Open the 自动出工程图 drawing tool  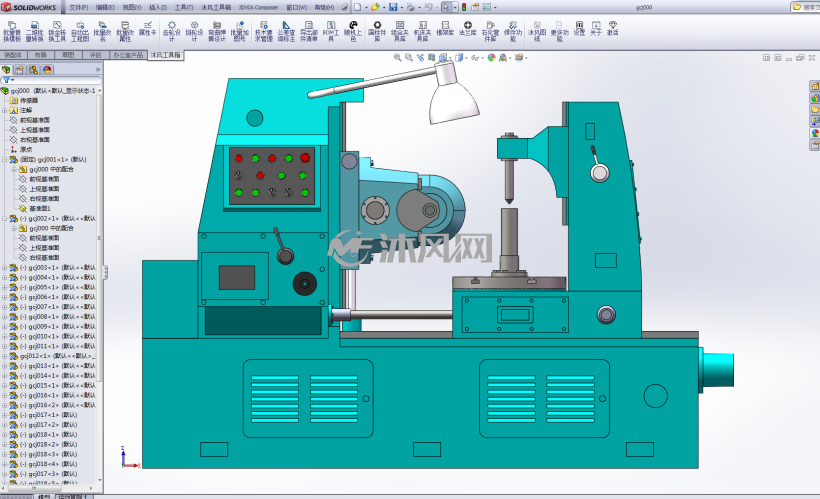pyautogui.click(x=80, y=31)
